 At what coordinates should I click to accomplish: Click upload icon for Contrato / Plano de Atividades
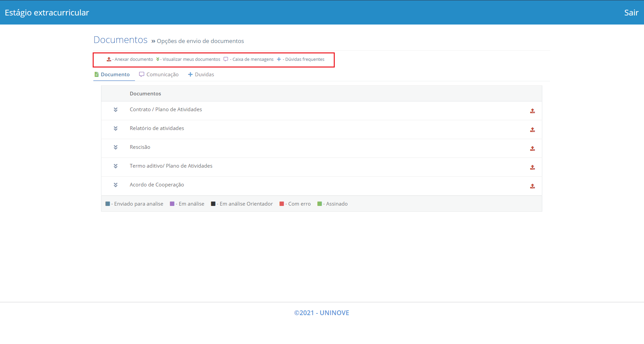click(x=532, y=111)
